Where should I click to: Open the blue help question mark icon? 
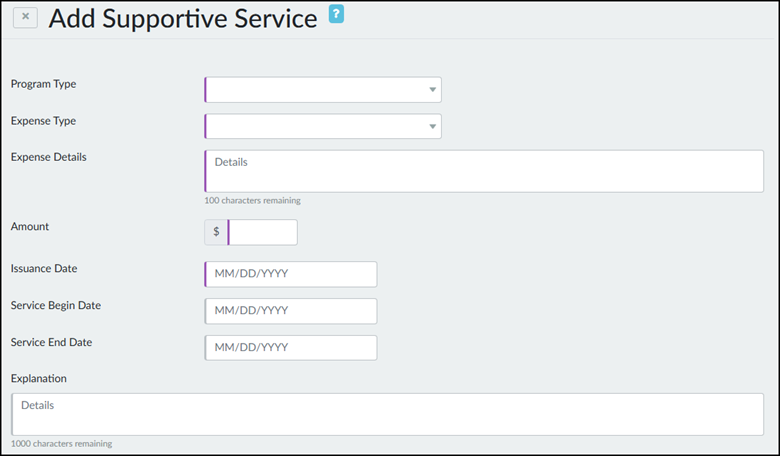pyautogui.click(x=336, y=14)
